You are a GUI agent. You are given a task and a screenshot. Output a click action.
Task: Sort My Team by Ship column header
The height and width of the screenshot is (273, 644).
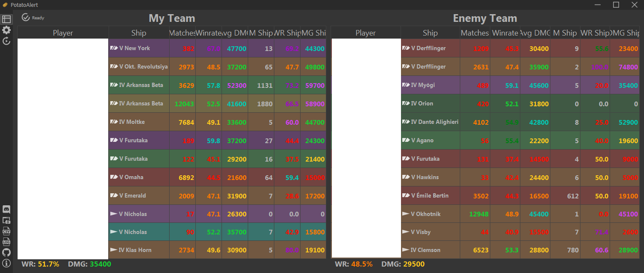click(139, 33)
